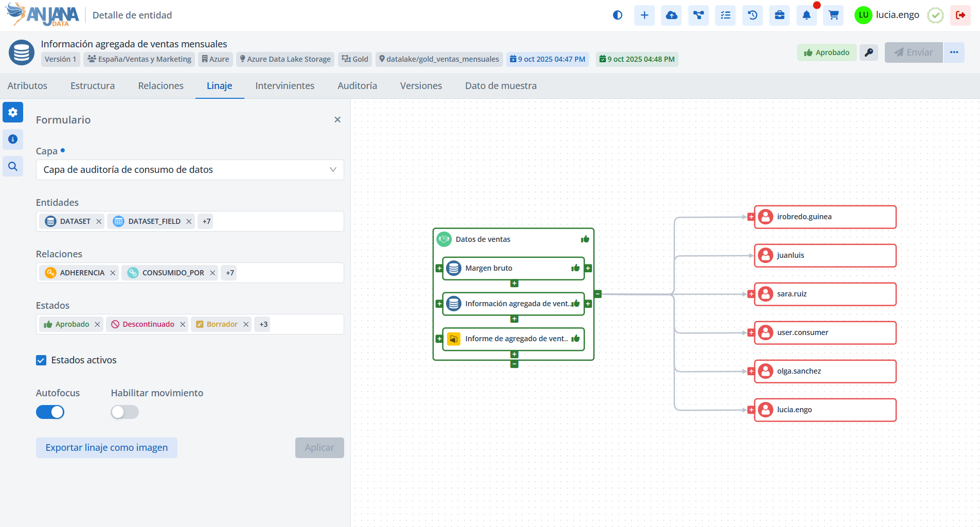Open the Auditoría tab
Viewport: 980px width, 527px height.
357,86
